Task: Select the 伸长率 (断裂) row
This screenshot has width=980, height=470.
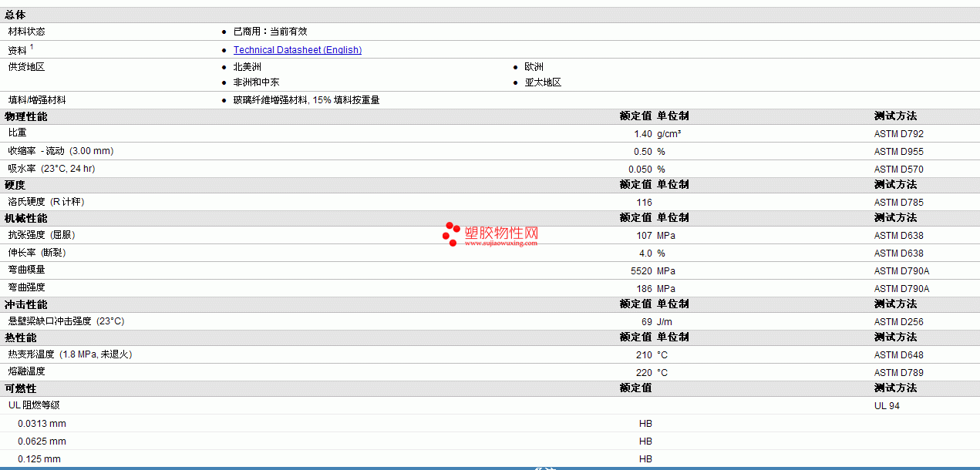Action: 490,253
